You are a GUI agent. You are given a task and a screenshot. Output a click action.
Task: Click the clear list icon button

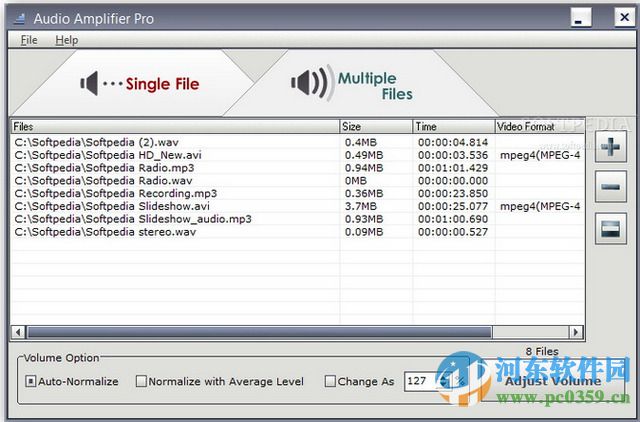pos(611,229)
